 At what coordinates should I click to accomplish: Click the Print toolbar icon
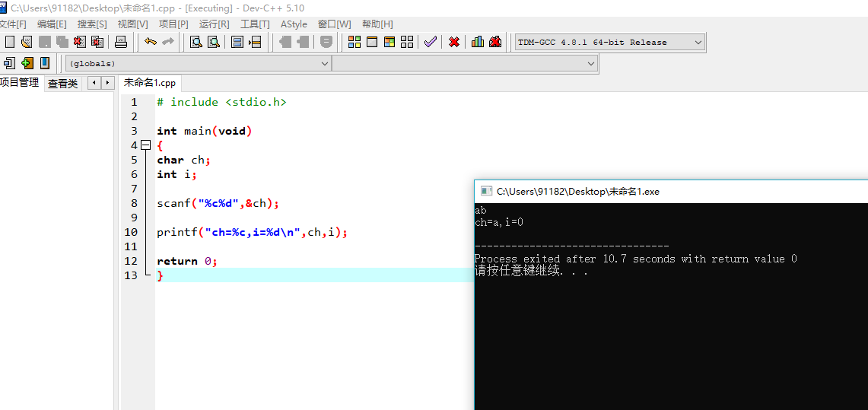(x=121, y=42)
